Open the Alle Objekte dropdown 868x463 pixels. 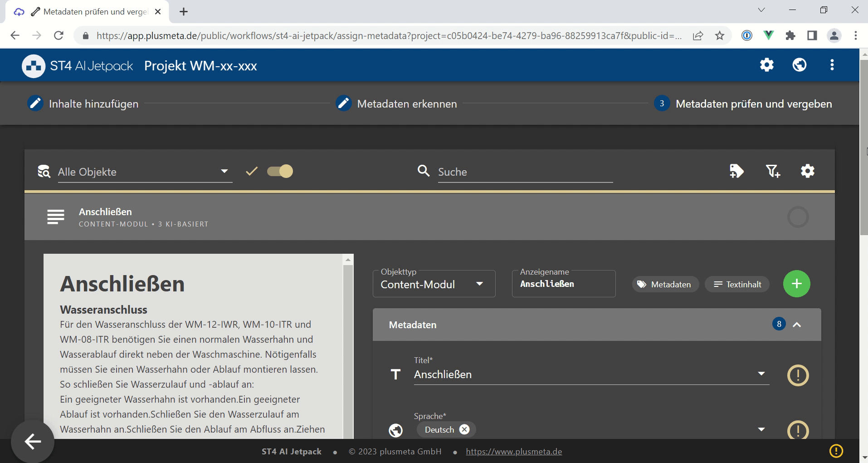[145, 172]
